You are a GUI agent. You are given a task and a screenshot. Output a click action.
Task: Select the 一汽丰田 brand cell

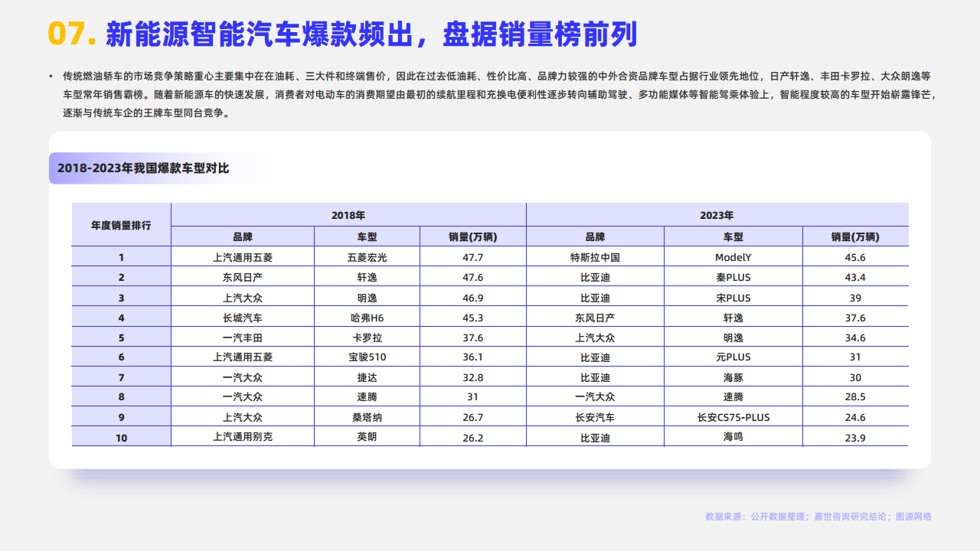click(243, 337)
